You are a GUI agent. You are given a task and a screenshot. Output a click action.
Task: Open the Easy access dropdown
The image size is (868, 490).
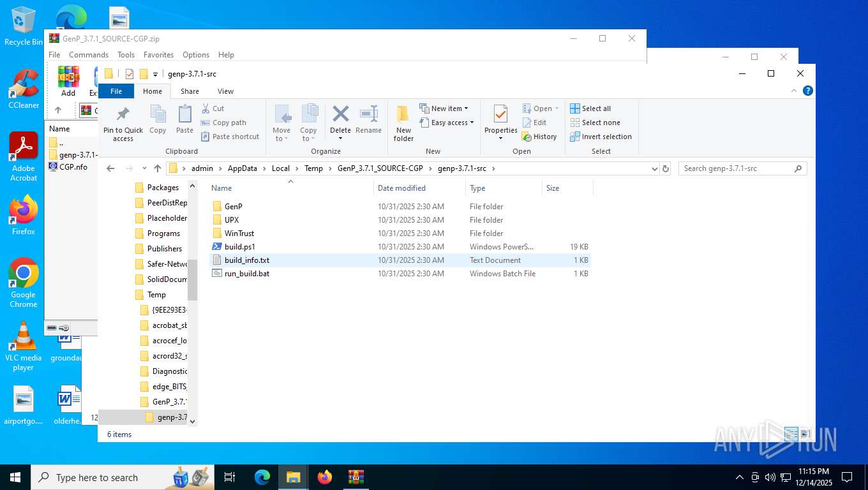[x=447, y=122]
